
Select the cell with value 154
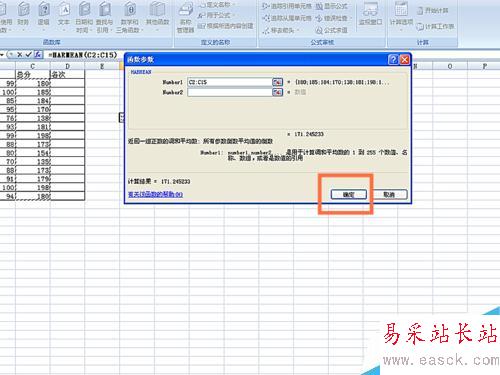click(x=33, y=153)
